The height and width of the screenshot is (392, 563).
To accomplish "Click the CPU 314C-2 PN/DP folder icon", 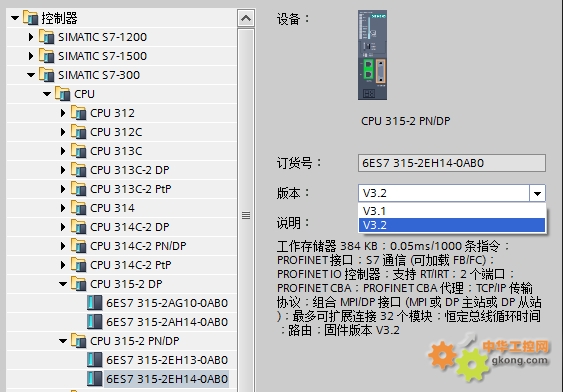I will click(78, 246).
